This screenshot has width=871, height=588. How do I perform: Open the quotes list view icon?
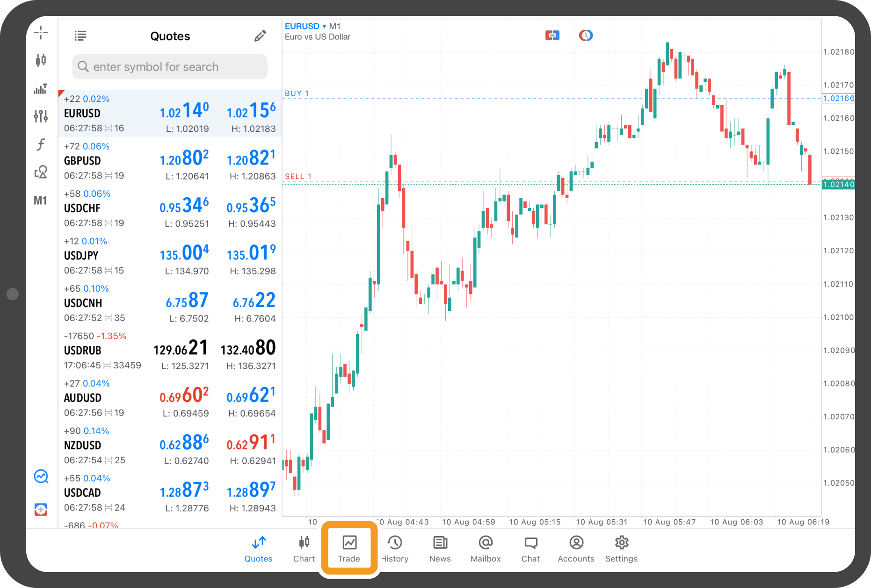pyautogui.click(x=80, y=36)
